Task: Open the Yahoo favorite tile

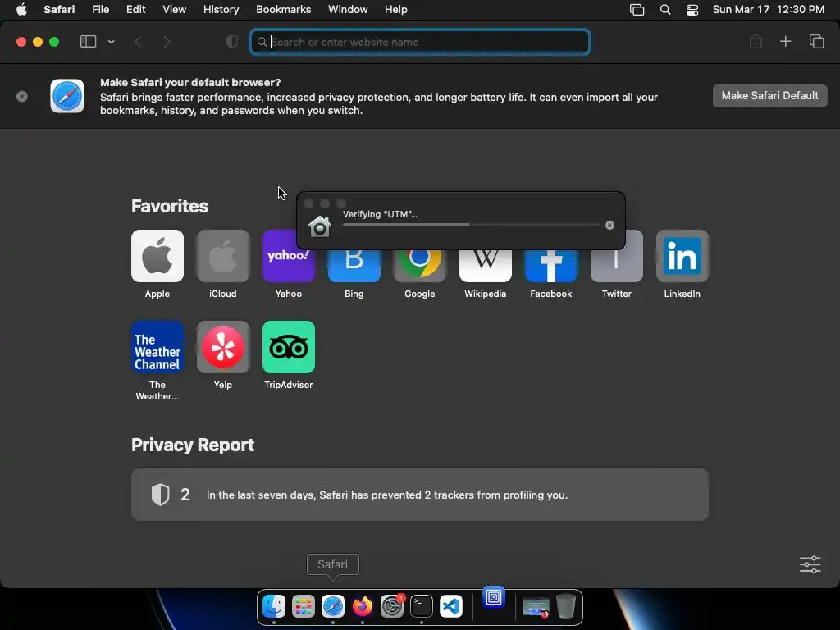Action: pos(288,256)
